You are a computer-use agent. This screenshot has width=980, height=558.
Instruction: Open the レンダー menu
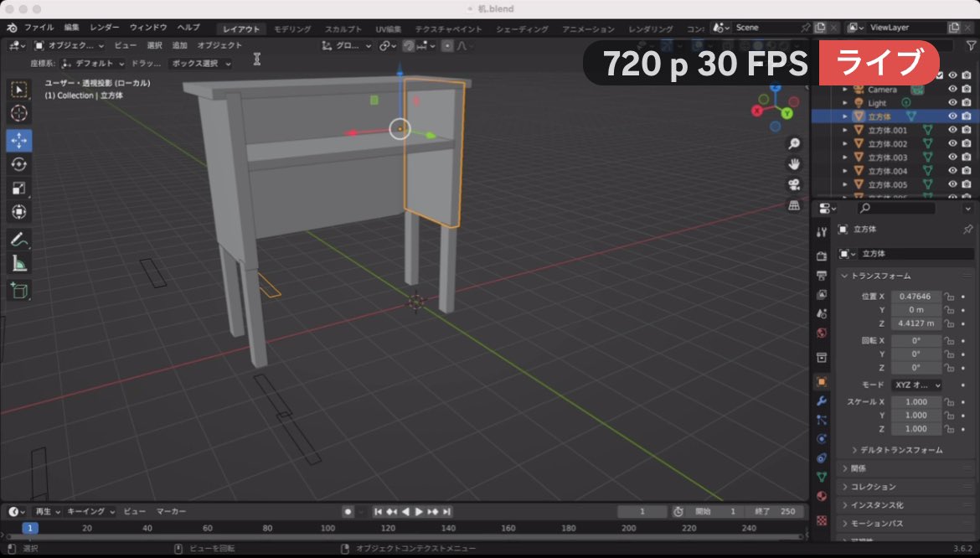point(105,28)
